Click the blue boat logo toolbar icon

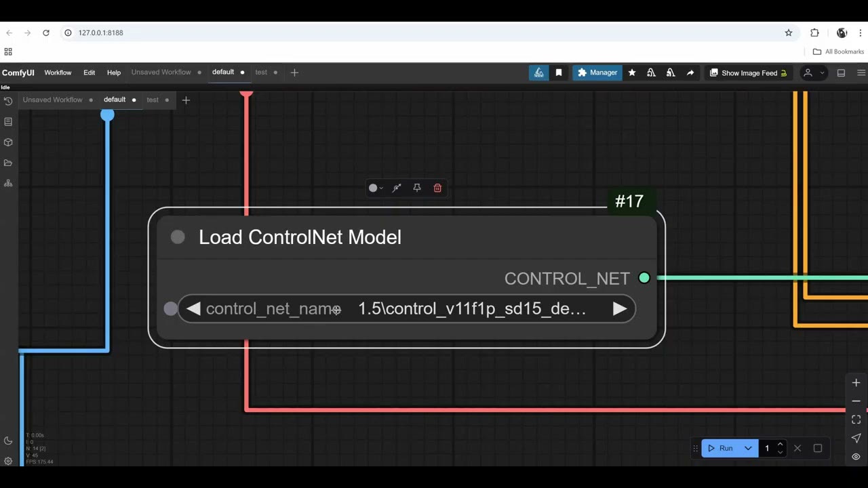tap(539, 73)
